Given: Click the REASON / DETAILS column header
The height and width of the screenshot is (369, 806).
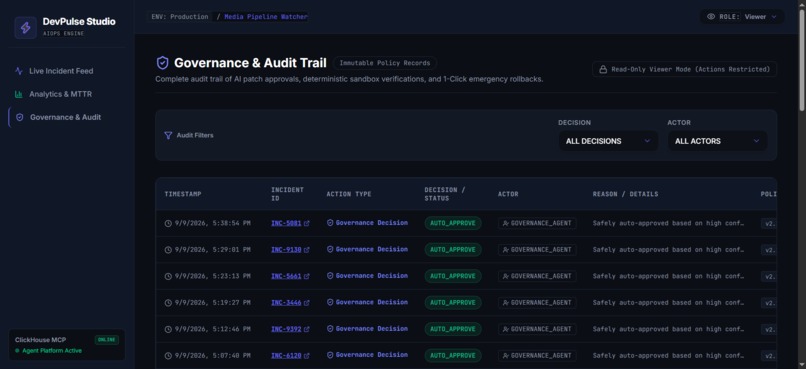Looking at the screenshot, I should coord(625,194).
